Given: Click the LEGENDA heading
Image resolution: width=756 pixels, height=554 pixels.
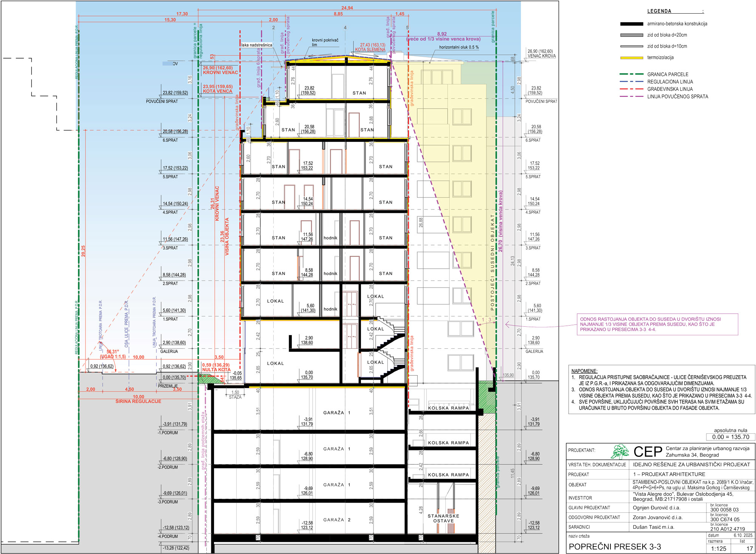Looking at the screenshot, I should [659, 11].
